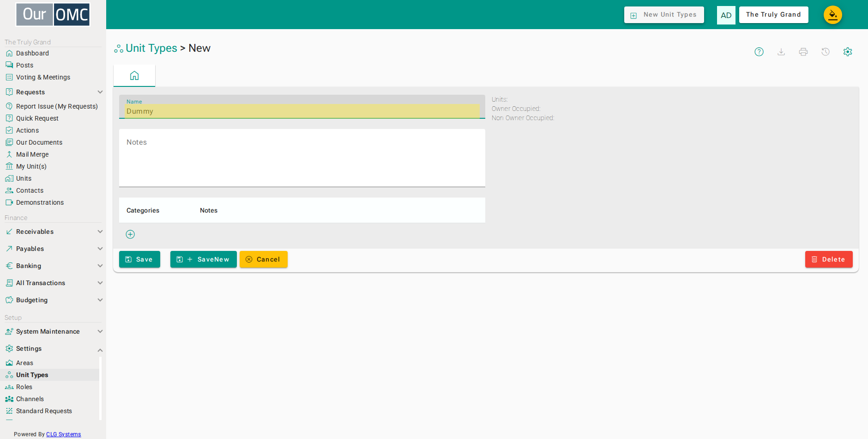The image size is (868, 439).
Task: Click the AD user avatar
Action: pos(726,15)
